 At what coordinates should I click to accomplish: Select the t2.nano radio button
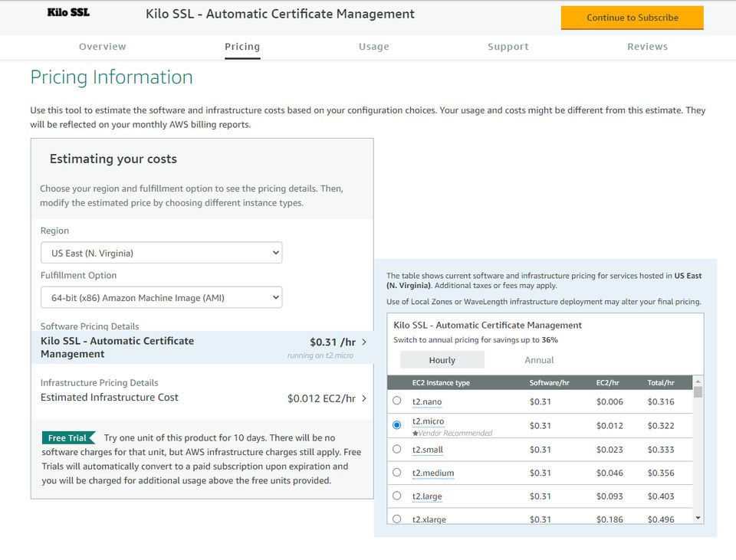point(397,401)
